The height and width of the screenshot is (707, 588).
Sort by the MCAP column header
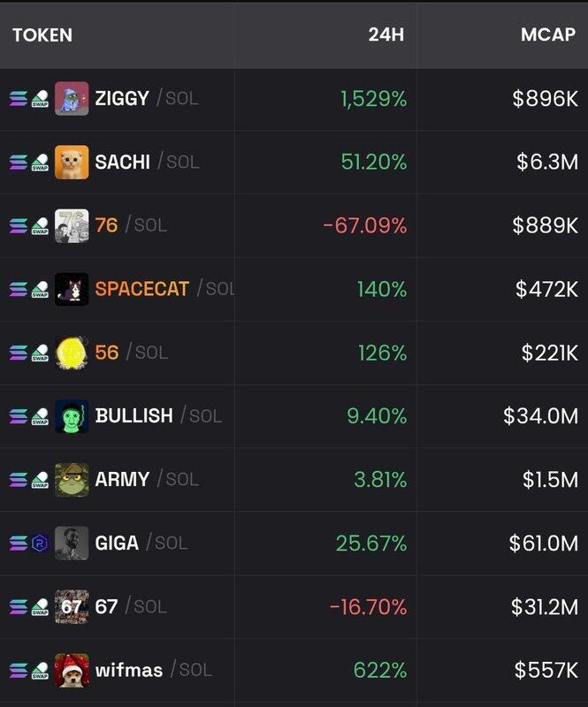[548, 35]
